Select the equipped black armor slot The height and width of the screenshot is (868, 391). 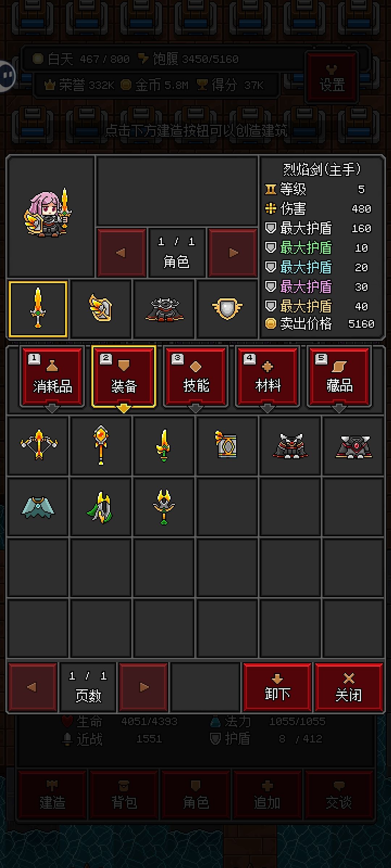(164, 309)
